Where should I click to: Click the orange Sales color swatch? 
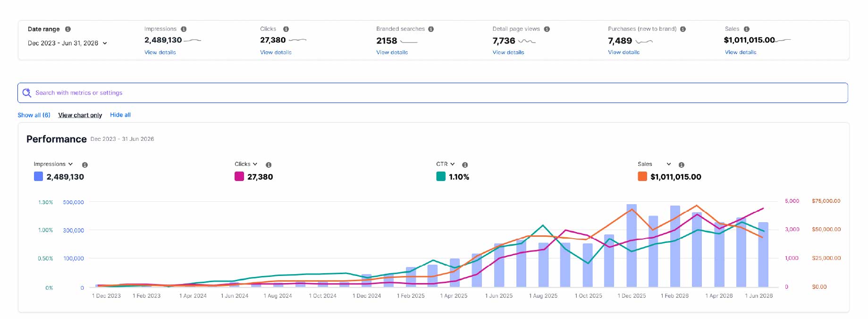tap(642, 176)
